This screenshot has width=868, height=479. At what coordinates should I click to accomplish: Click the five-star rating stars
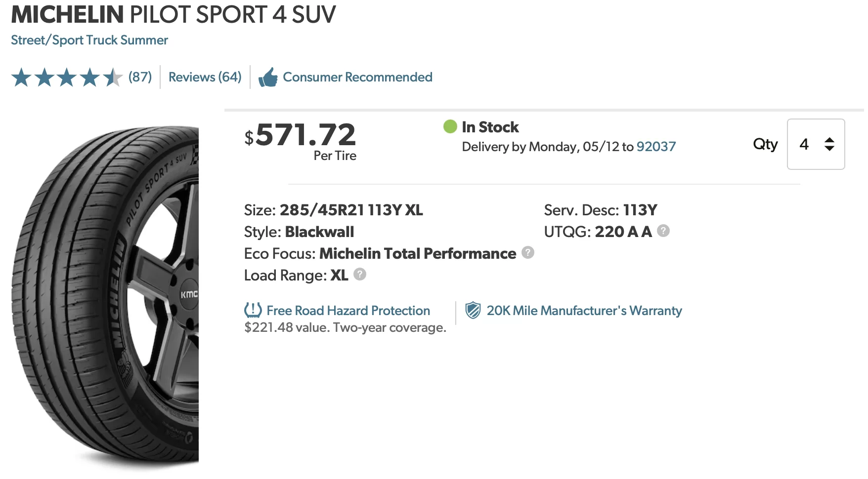tap(67, 78)
